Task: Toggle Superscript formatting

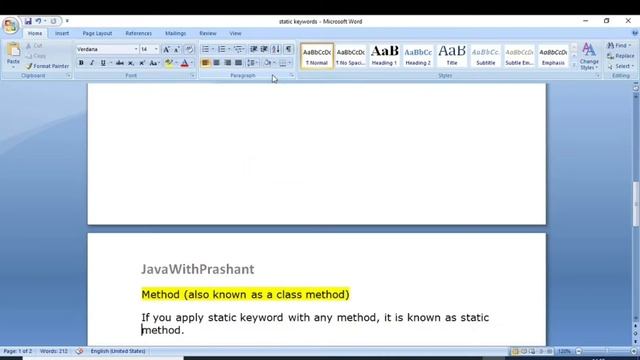Action: click(x=142, y=63)
